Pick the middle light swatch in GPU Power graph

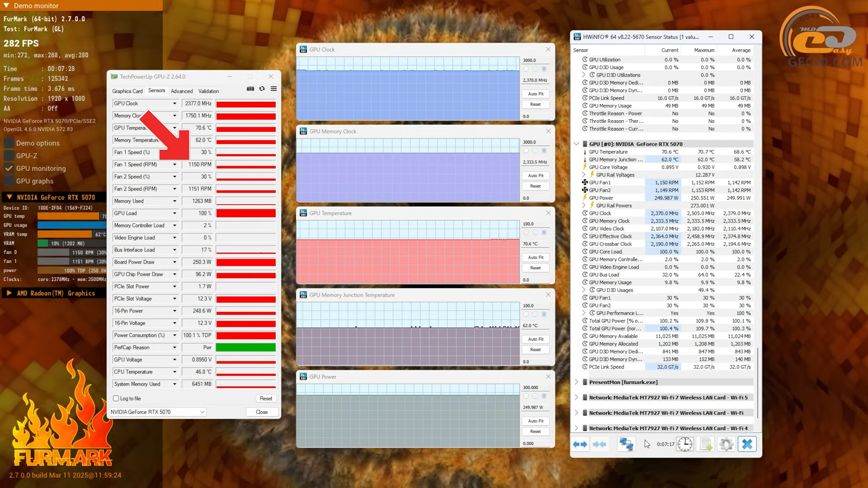[x=535, y=396]
